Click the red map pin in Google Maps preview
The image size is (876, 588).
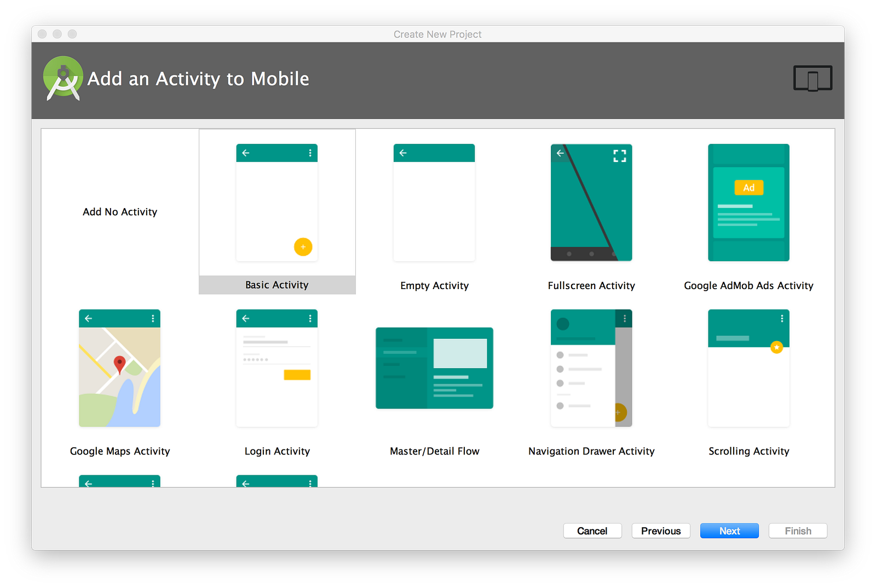(x=119, y=365)
